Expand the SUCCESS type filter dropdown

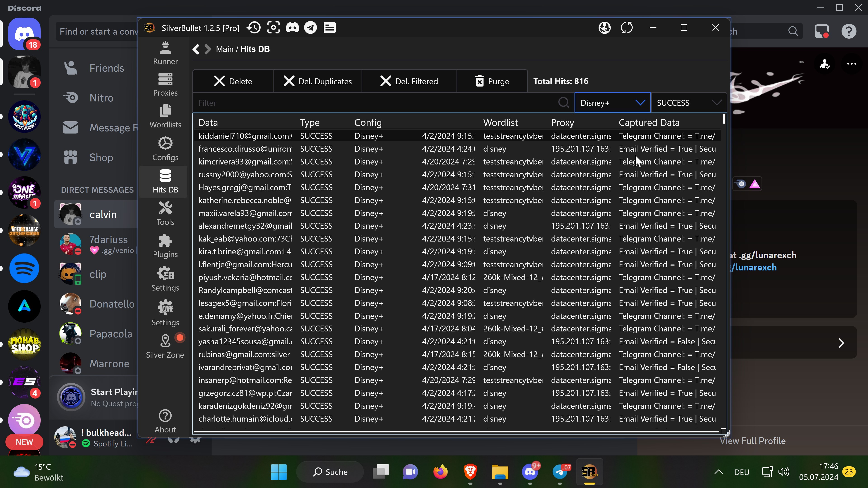[x=716, y=103]
